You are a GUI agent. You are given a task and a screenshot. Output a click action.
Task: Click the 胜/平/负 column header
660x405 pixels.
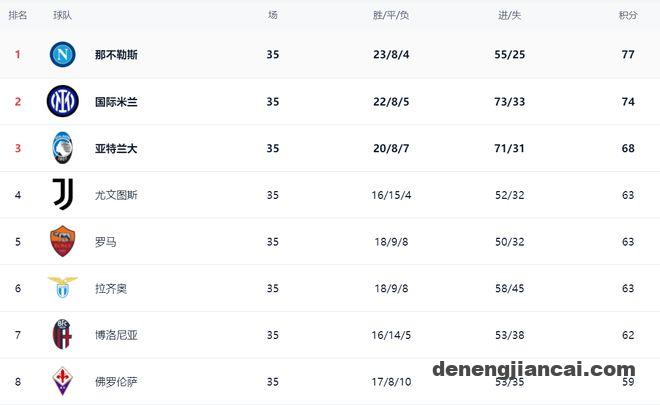(391, 15)
